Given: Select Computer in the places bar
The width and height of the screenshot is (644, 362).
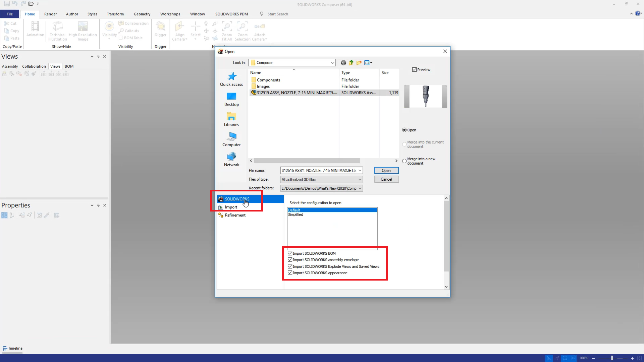Looking at the screenshot, I should pos(231,140).
